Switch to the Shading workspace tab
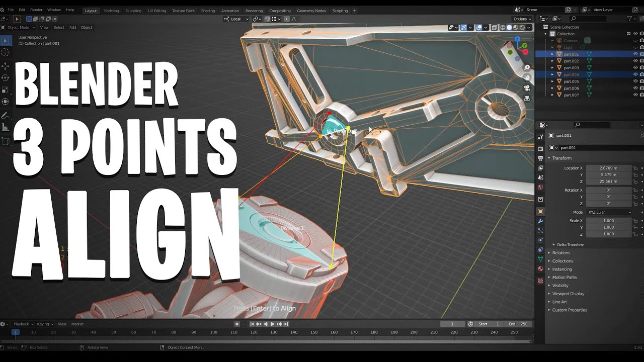 (x=208, y=11)
